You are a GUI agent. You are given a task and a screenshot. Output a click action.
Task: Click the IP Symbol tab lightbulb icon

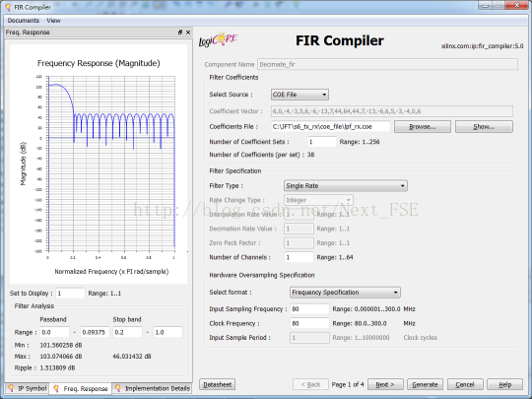tap(11, 388)
